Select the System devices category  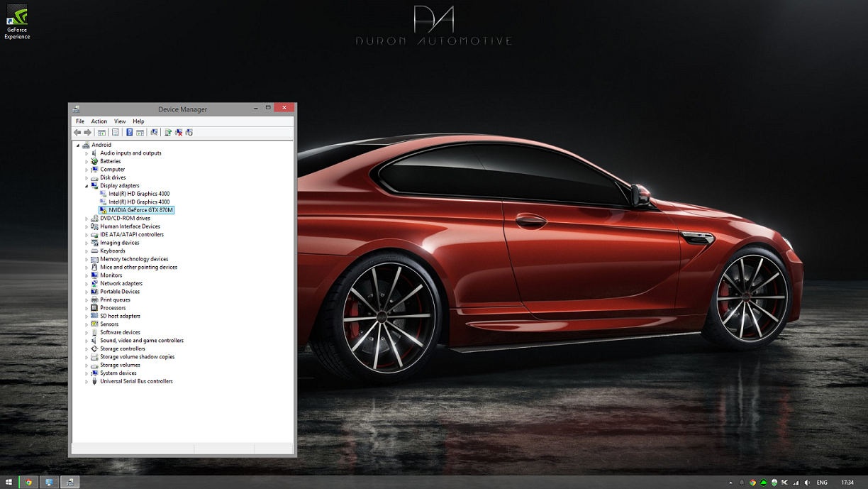click(118, 373)
